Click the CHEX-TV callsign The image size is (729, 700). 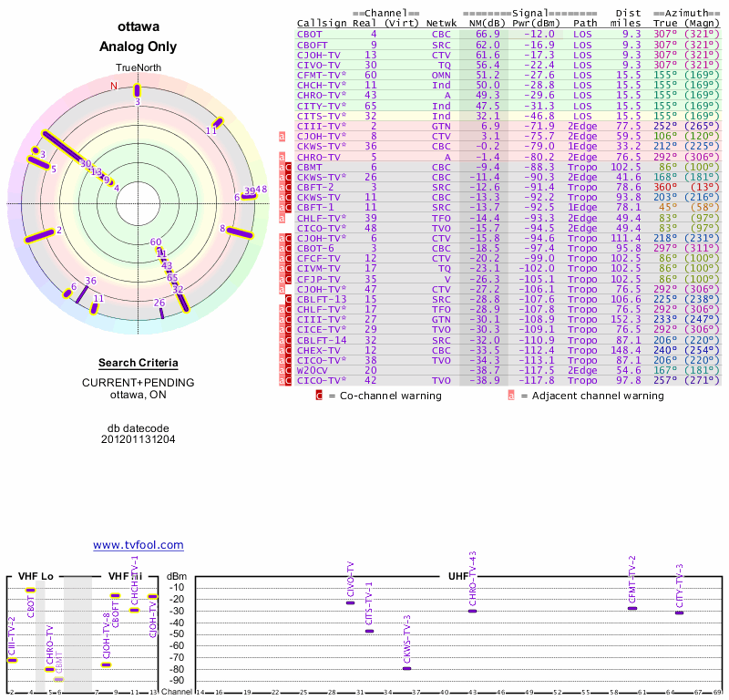click(318, 350)
